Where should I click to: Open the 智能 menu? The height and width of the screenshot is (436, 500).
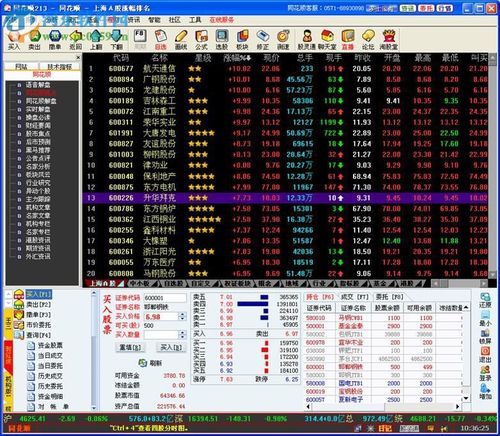pyautogui.click(x=154, y=20)
